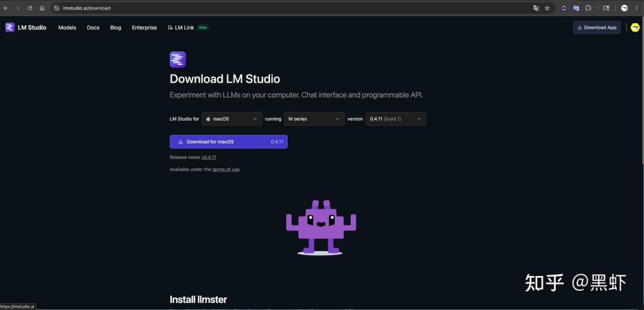
Task: Open the Chrome profile avatar
Action: click(624, 8)
